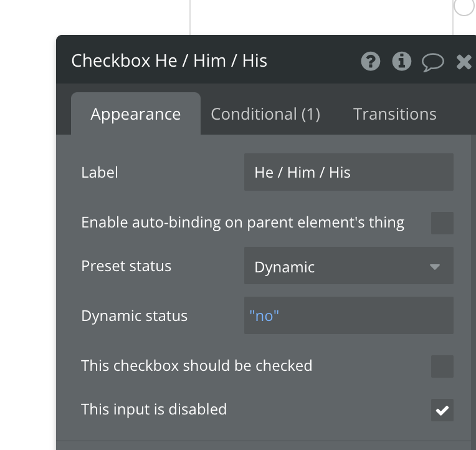The width and height of the screenshot is (476, 450).
Task: Click the info icon in panel header
Action: pos(402,61)
